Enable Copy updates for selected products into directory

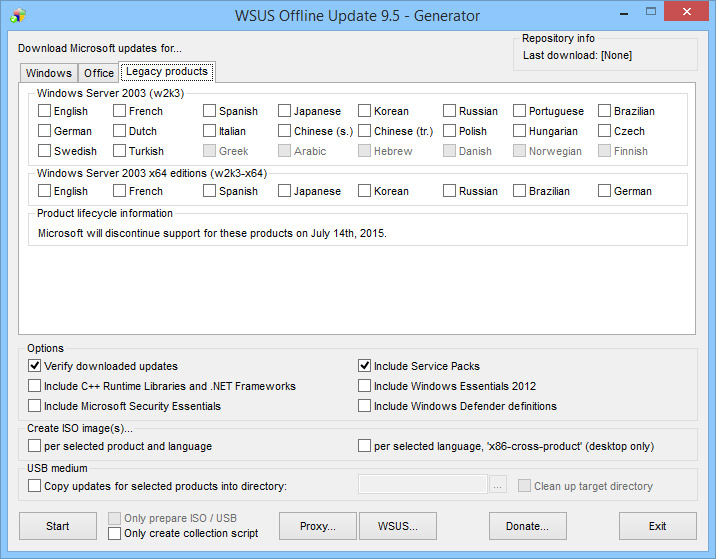[34, 486]
